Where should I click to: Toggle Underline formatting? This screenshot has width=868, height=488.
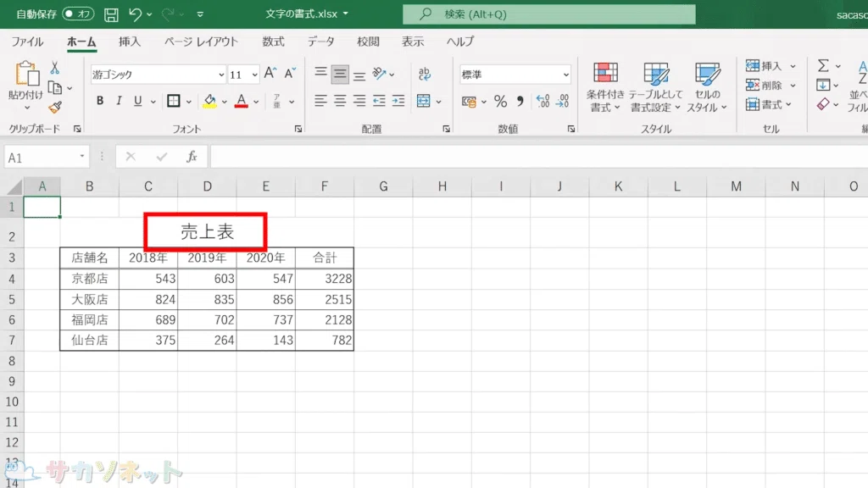click(x=138, y=101)
